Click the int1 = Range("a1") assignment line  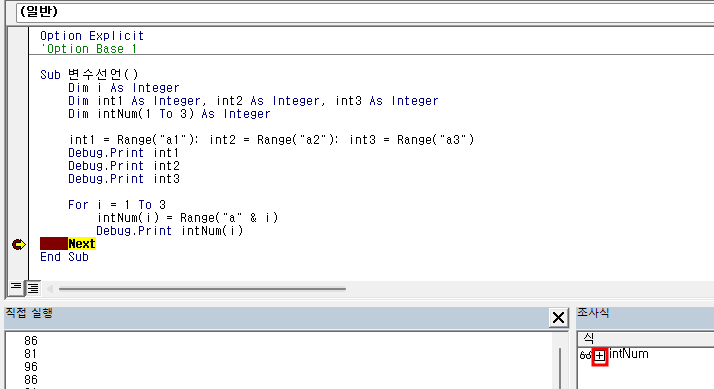pyautogui.click(x=271, y=139)
